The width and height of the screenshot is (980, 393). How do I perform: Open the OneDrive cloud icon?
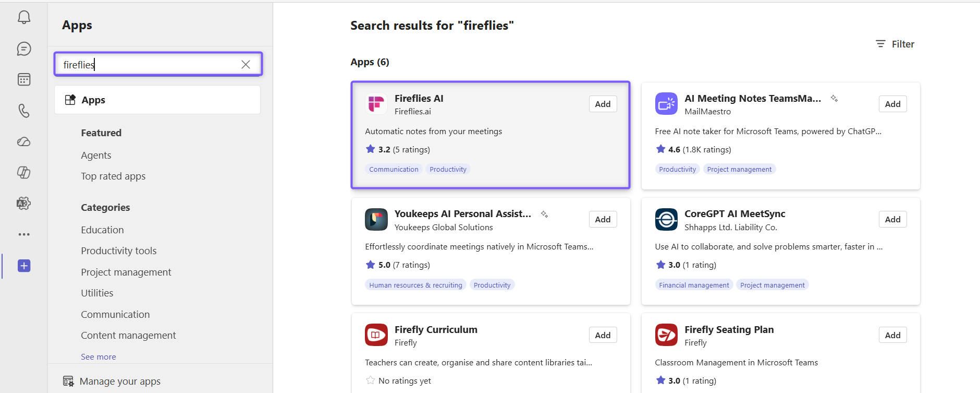pyautogui.click(x=24, y=141)
